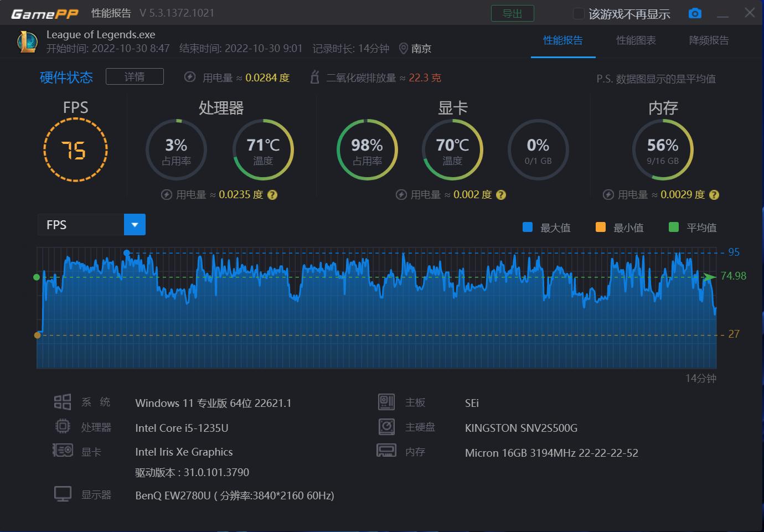This screenshot has width=764, height=532.
Task: Click the total power usage lightning icon
Action: 190,78
